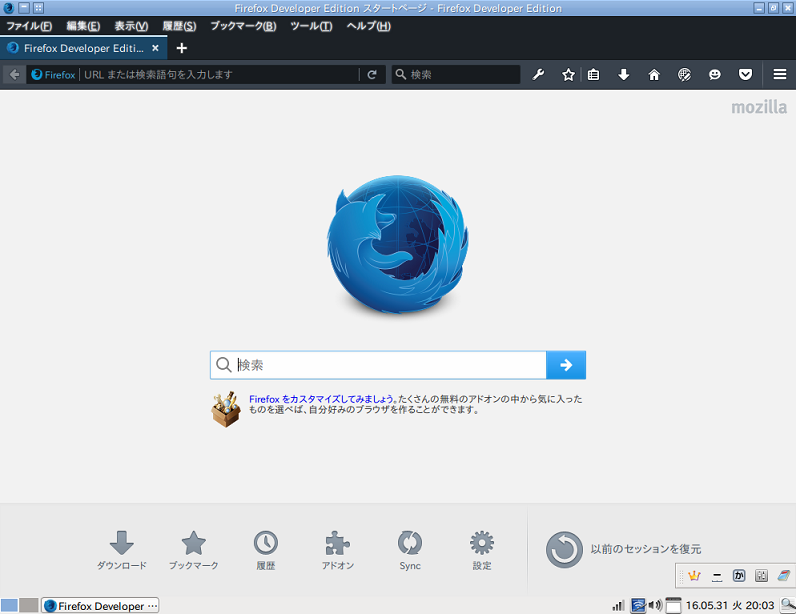This screenshot has width=796, height=614.
Task: Open 設定 settings gear shortcut
Action: 482,550
